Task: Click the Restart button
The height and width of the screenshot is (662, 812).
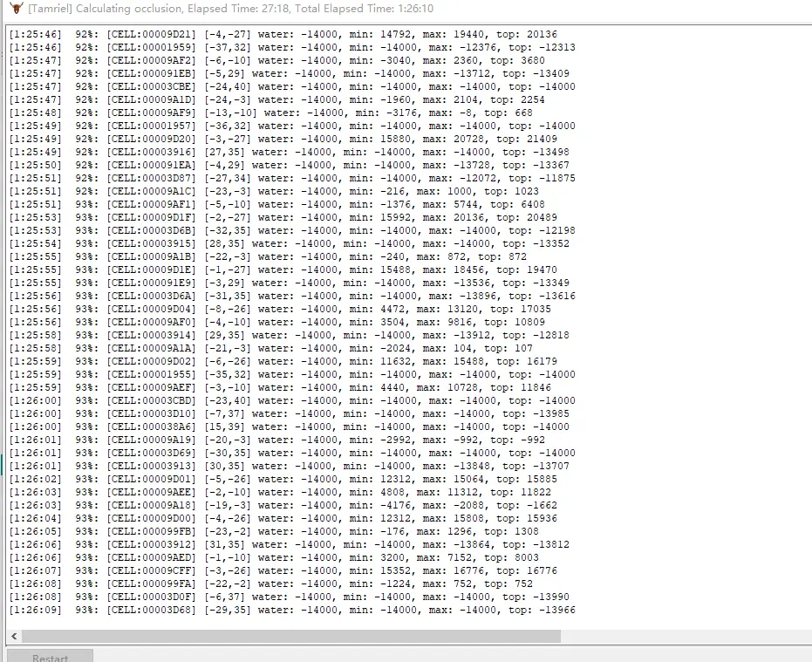Action: pyautogui.click(x=50, y=657)
